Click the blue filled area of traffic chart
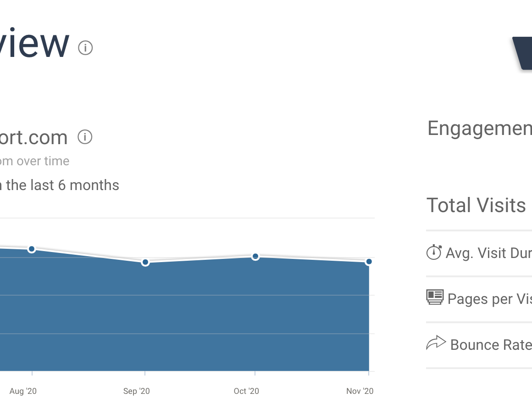532x415 pixels. coord(183,317)
